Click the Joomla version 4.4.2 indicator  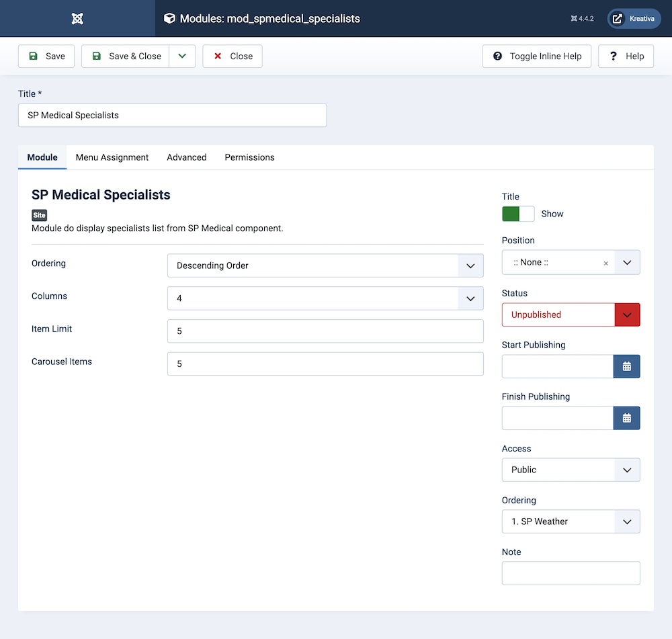coord(582,19)
